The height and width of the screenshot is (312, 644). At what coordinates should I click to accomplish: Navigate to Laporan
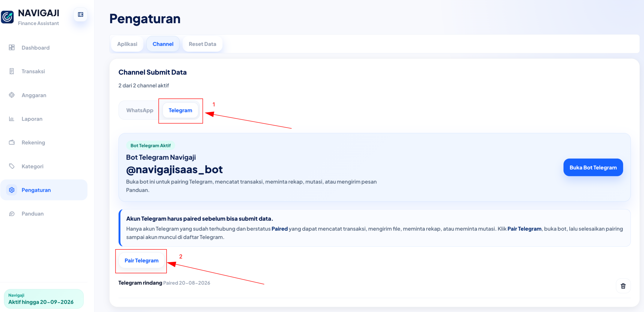click(44, 119)
